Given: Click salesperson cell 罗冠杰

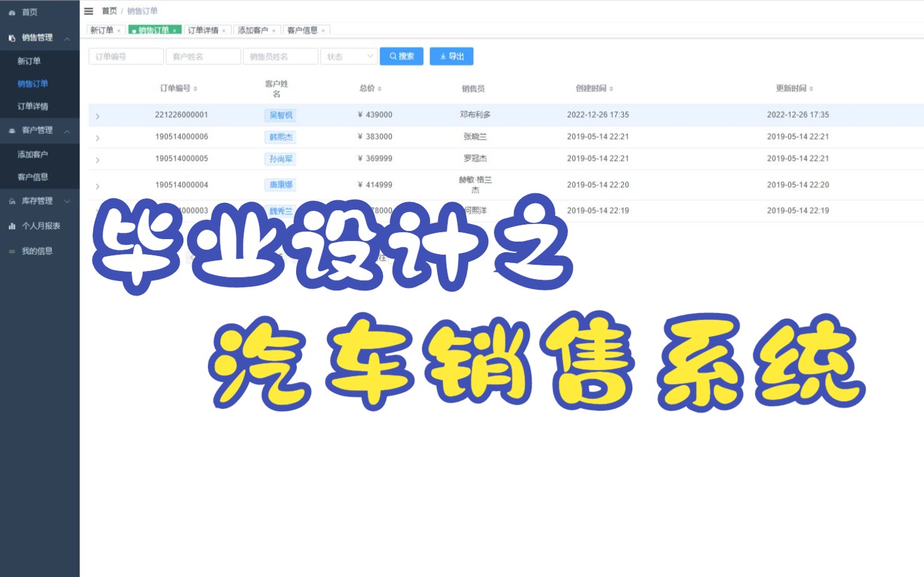Looking at the screenshot, I should [x=475, y=158].
